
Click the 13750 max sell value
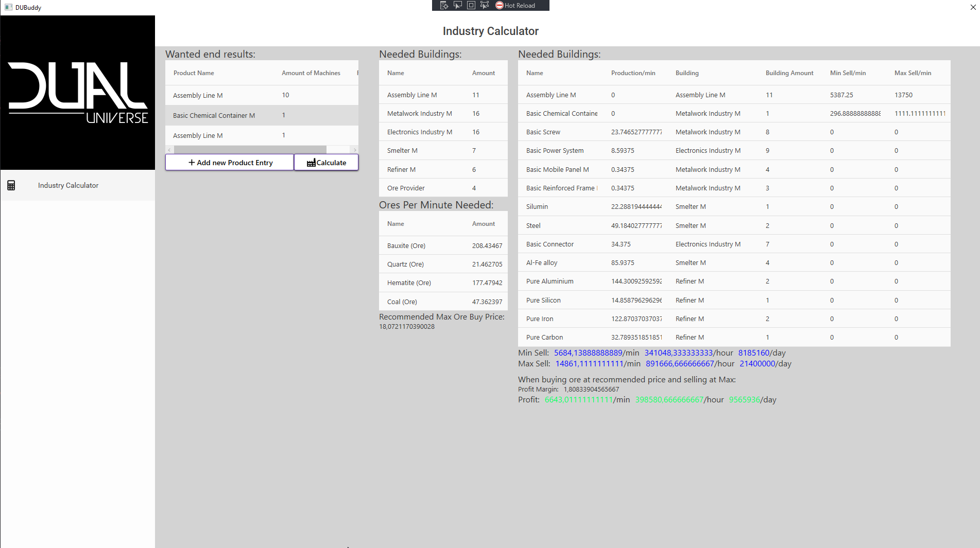(x=903, y=95)
